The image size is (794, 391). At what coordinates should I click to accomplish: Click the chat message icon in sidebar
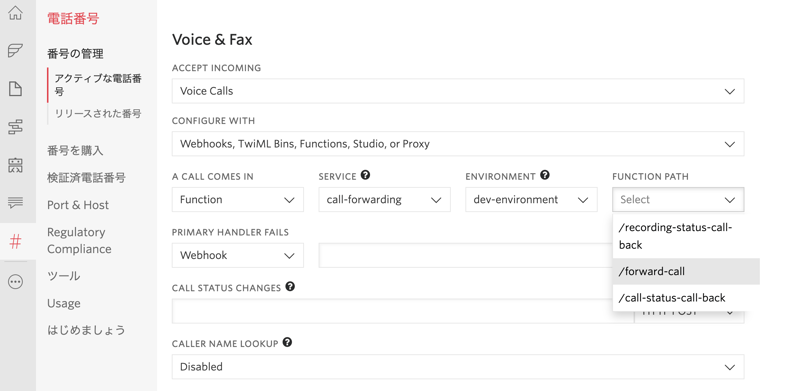point(16,203)
